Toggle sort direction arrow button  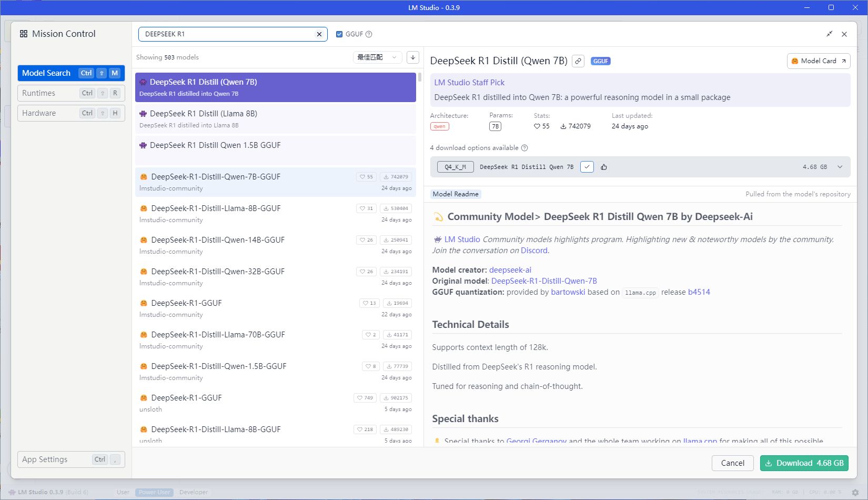click(x=413, y=57)
